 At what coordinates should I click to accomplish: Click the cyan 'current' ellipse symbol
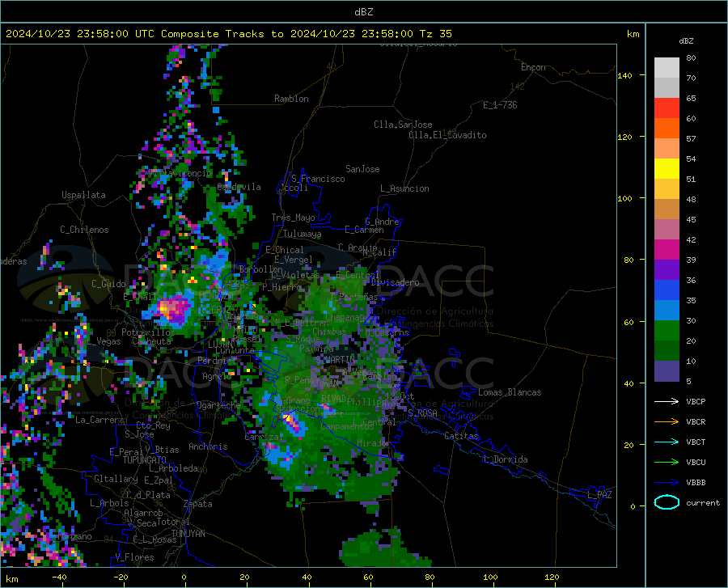667,502
